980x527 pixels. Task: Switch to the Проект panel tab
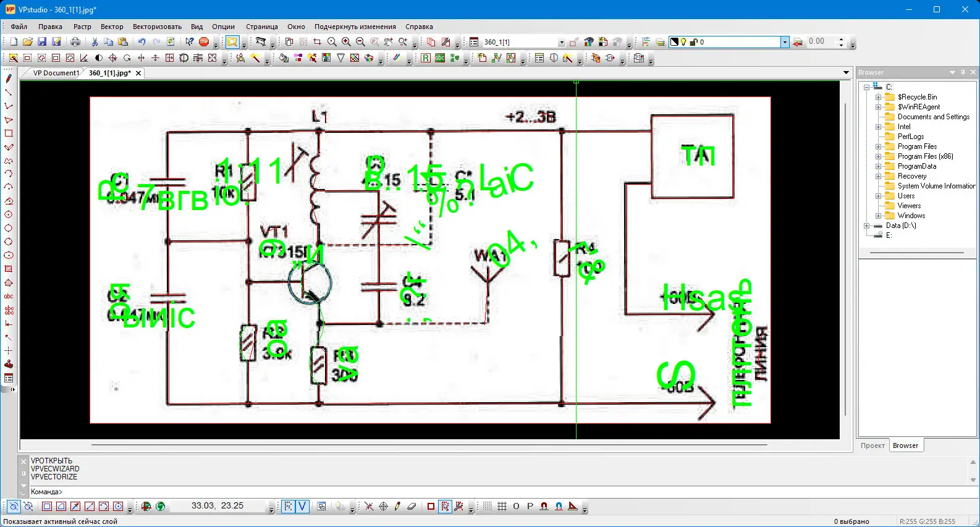click(x=872, y=445)
